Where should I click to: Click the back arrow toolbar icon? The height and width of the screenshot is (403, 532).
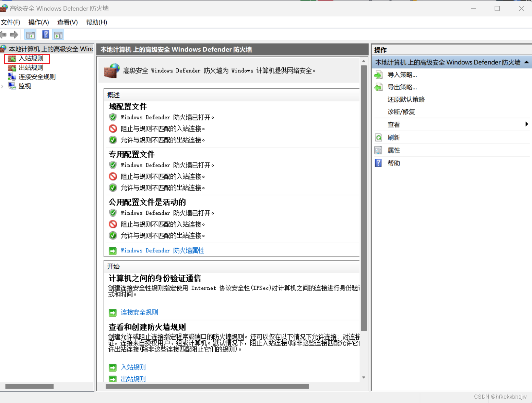(x=3, y=35)
